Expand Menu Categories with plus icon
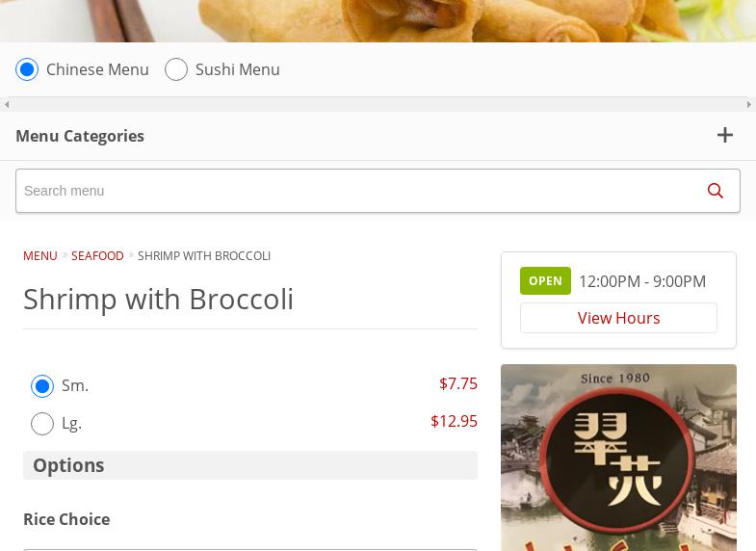Viewport: 756px width, 551px height. tap(725, 136)
